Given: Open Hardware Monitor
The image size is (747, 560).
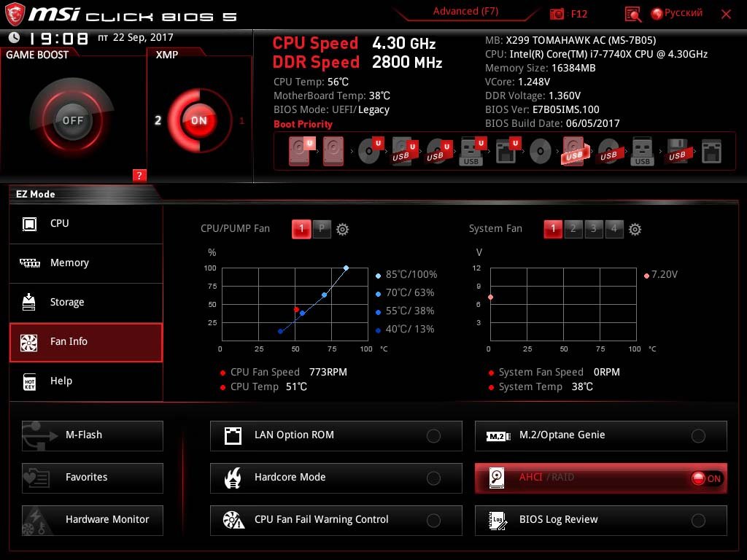Looking at the screenshot, I should pos(93,521).
